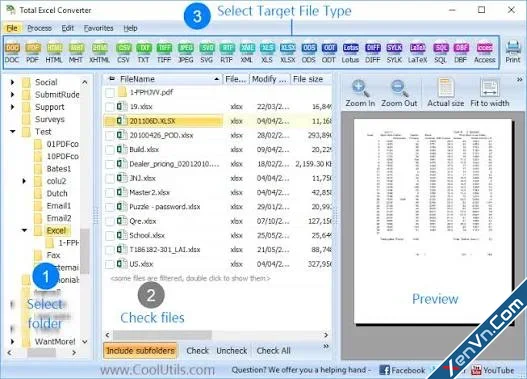Choose MHT conversion format icon

click(76, 53)
